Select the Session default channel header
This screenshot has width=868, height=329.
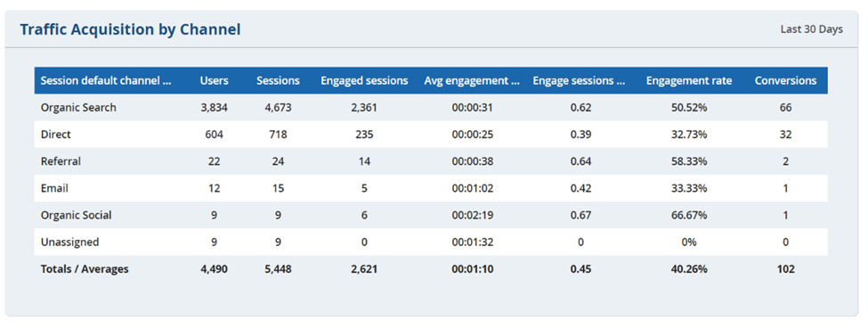point(106,80)
